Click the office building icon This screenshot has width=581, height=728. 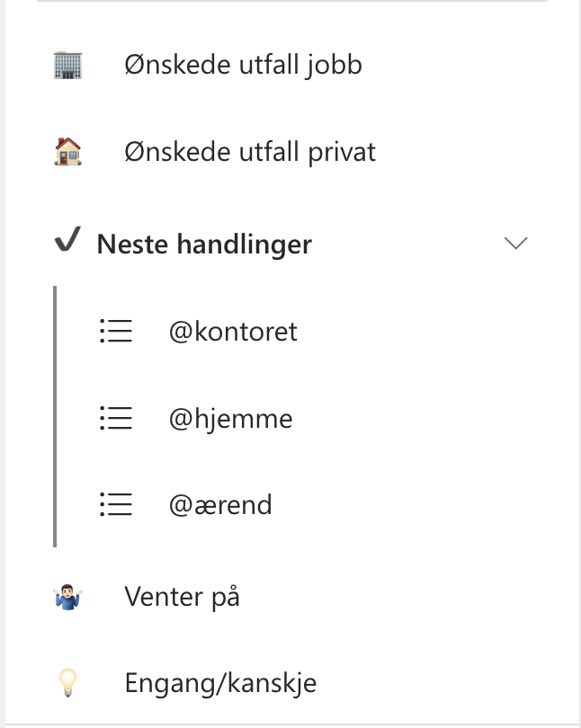point(68,65)
